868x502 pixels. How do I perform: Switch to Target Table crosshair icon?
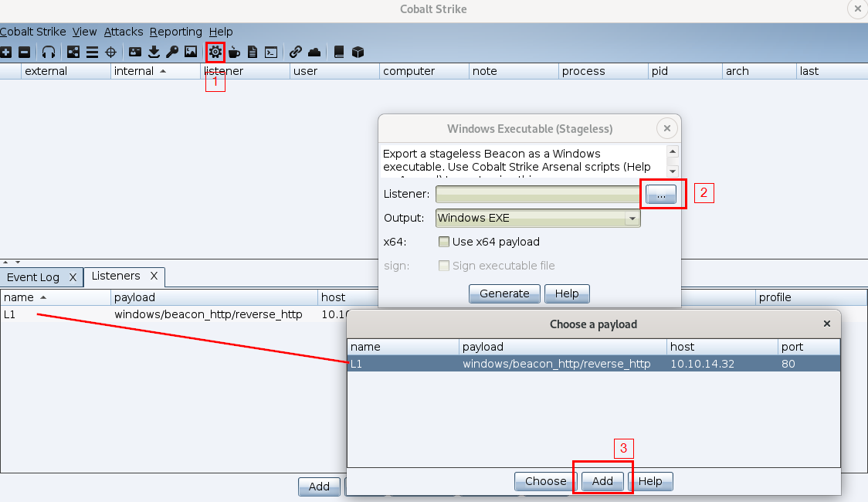(x=110, y=52)
